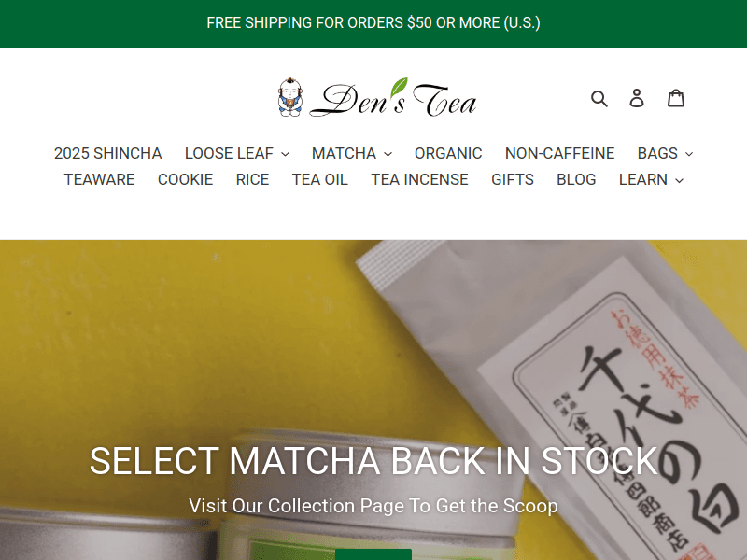The image size is (747, 560).
Task: Select NON-CAFFEINE in navigation
Action: [559, 153]
